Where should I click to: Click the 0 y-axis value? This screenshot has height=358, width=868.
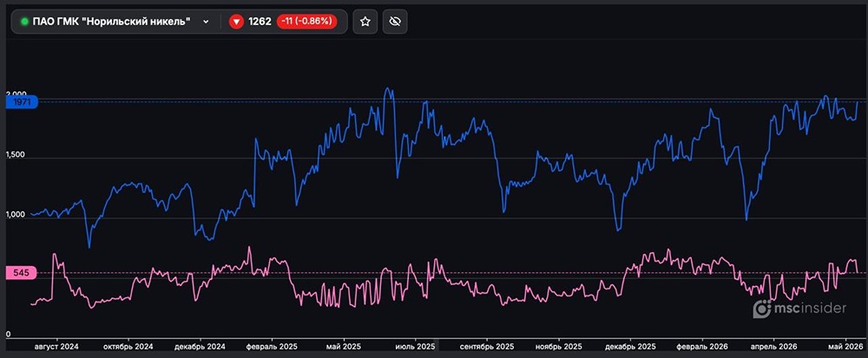tap(9, 335)
